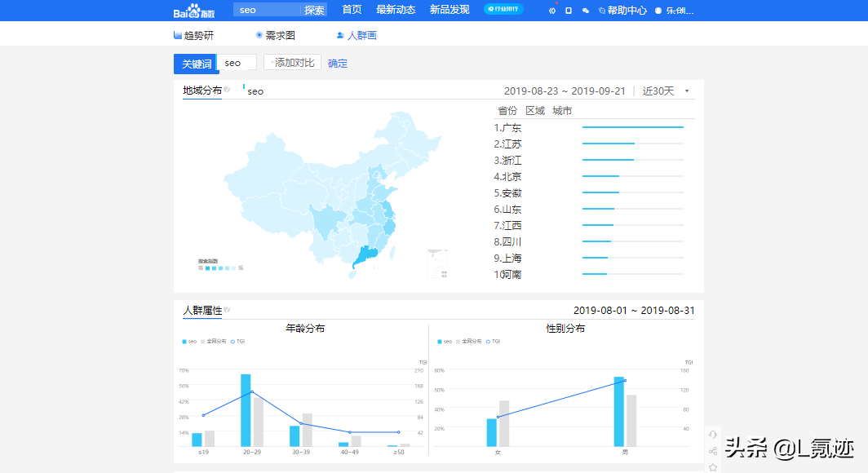This screenshot has height=473, width=868.
Task: Toggle TGI legend in age distribution chart
Action: coord(237,342)
